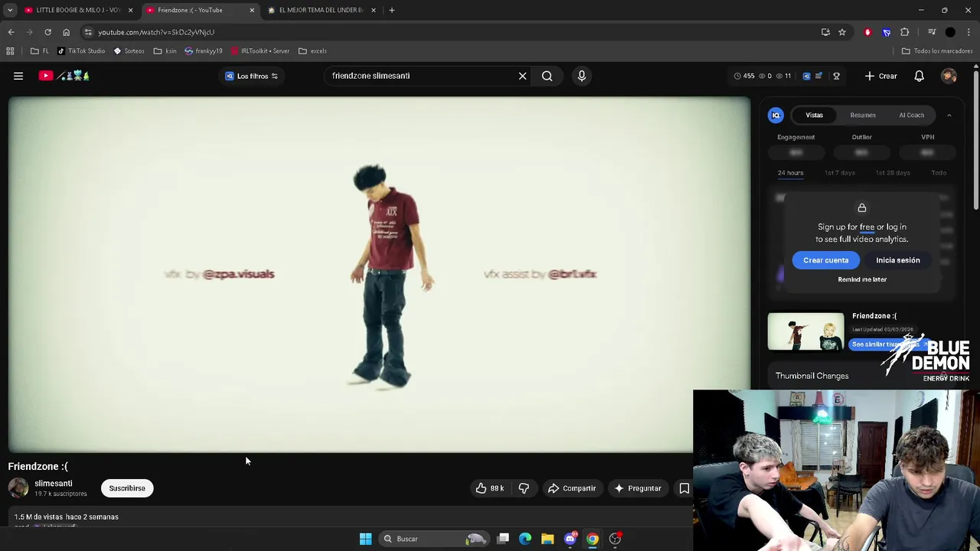This screenshot has width=980, height=551.
Task: Expand the tab search dropdown arrow
Action: [10, 10]
